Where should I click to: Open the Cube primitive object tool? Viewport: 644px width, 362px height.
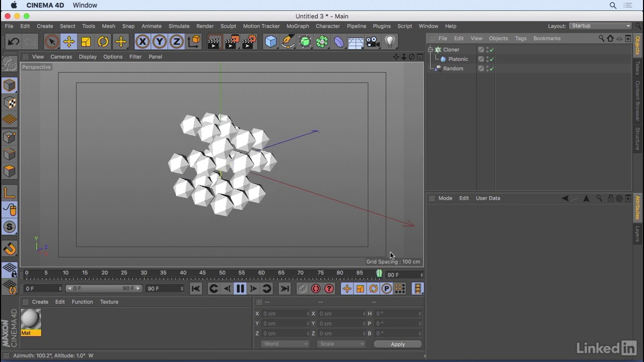pyautogui.click(x=271, y=42)
